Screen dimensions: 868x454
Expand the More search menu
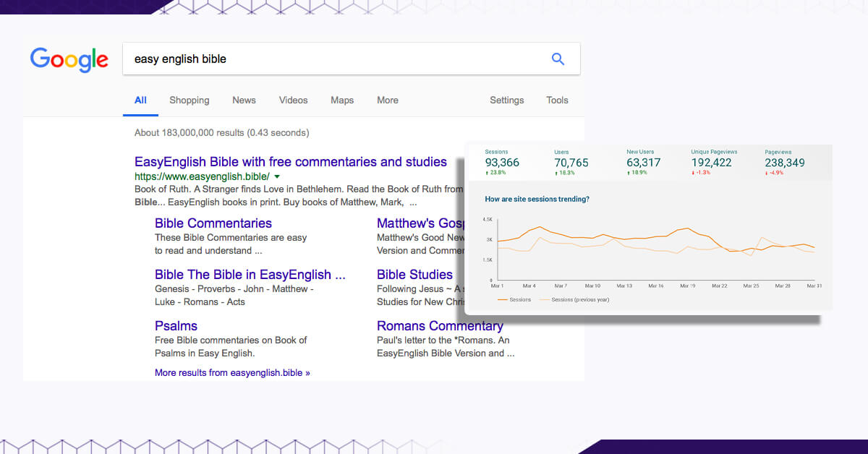[x=388, y=100]
